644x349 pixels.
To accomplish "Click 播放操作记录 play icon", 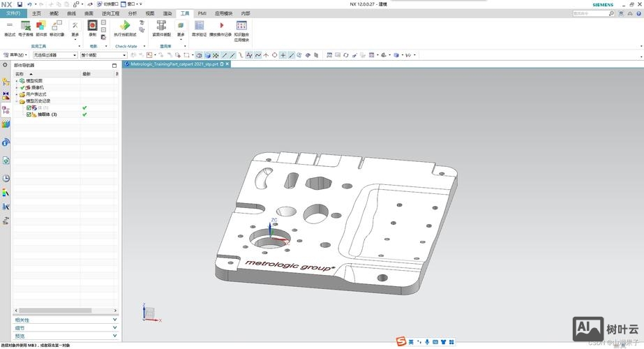I will coord(221,27).
